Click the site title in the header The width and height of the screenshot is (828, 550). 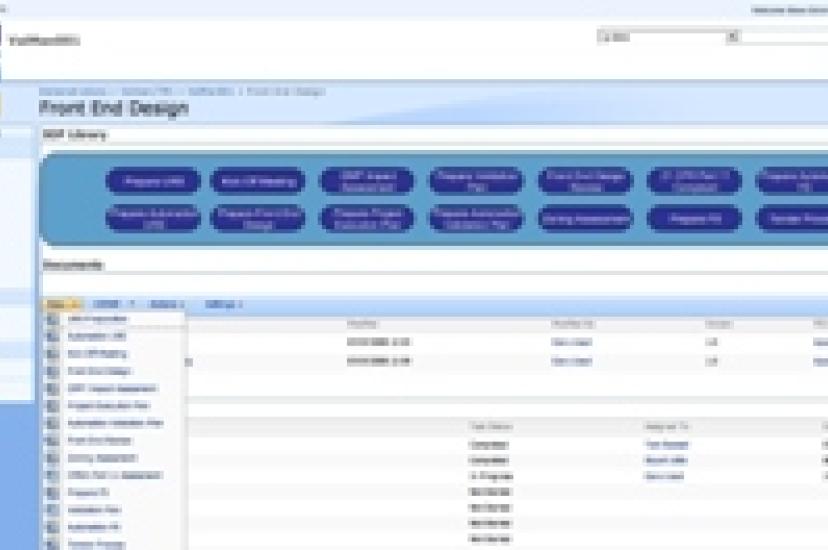44,40
